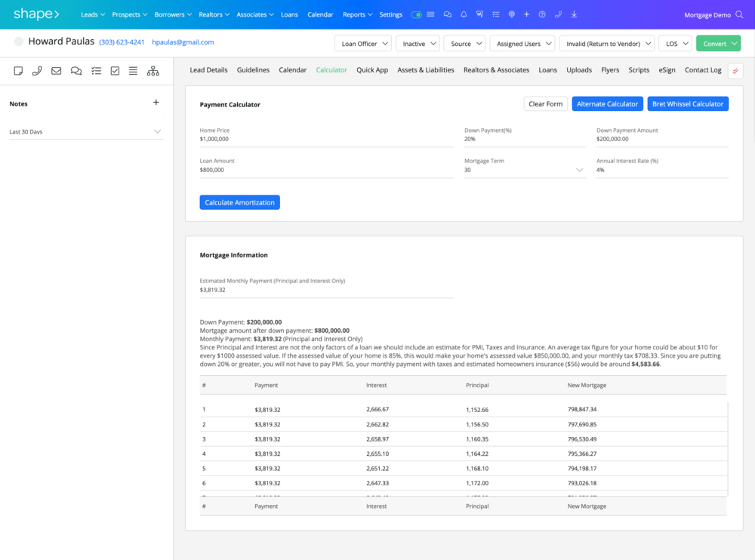The width and height of the screenshot is (755, 560).
Task: Click the top bar phone dialer icon
Action: click(x=558, y=14)
